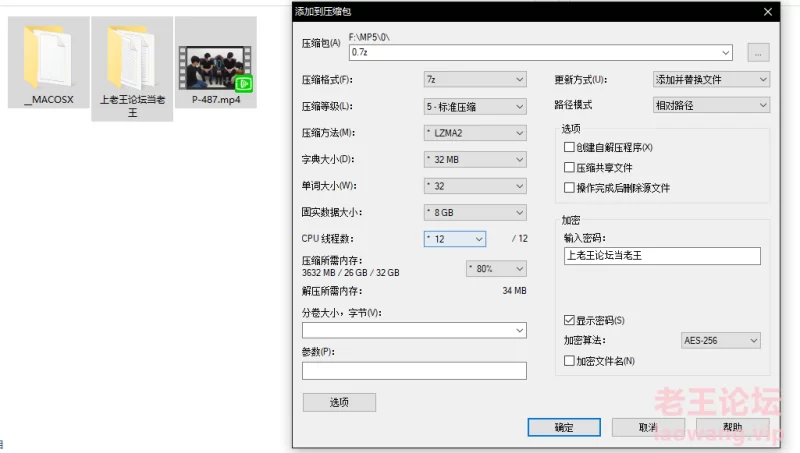800x453 pixels.
Task: Open the CPU 线程数 12 dropdown
Action: pos(455,239)
